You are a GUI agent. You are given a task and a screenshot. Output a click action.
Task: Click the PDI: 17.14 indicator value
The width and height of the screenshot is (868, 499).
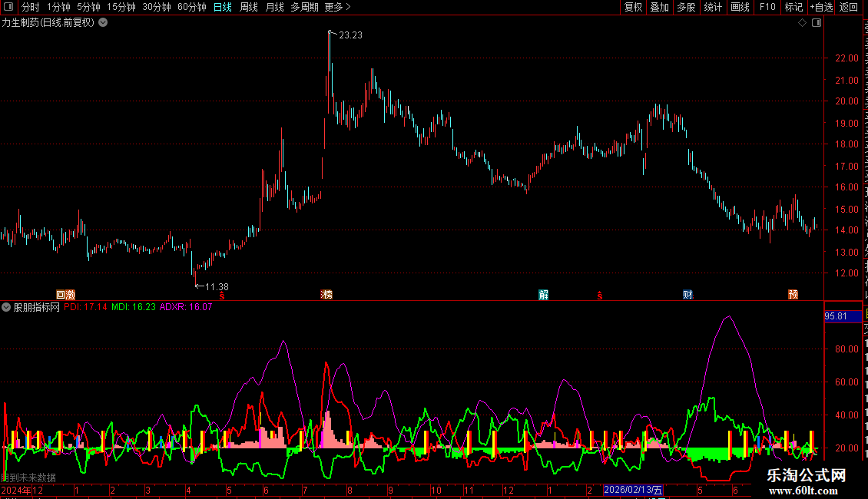85,307
